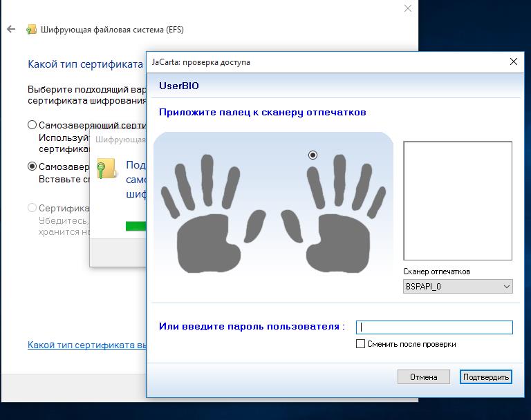The height and width of the screenshot is (420, 531).
Task: Open the BSPAPI_0 fingerprint scanner dropdown
Action: 458,286
